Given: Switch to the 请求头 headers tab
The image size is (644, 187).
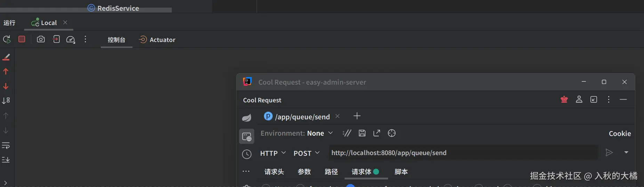Looking at the screenshot, I should [x=274, y=172].
